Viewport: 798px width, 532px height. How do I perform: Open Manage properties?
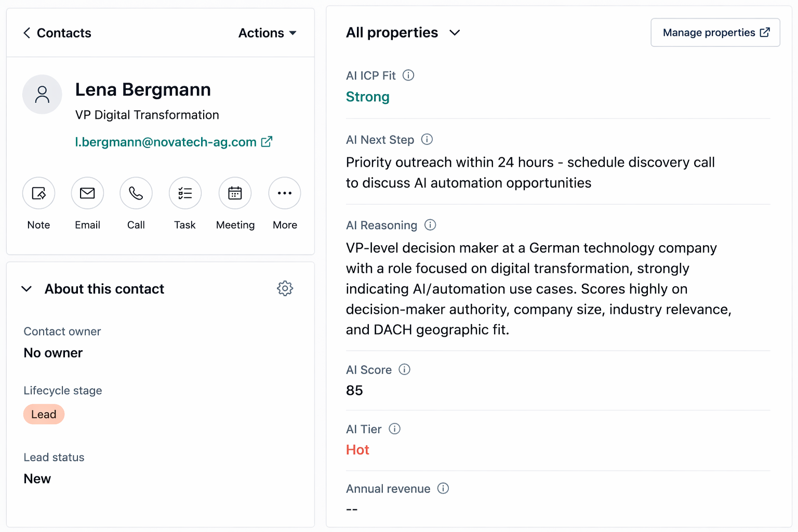tap(715, 32)
